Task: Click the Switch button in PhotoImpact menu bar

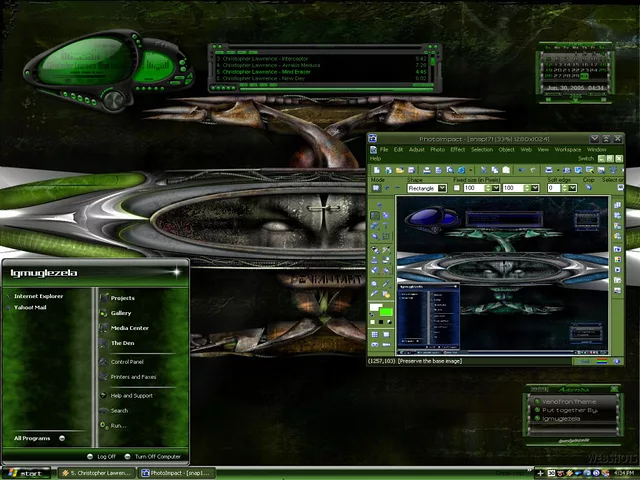Action: click(585, 158)
